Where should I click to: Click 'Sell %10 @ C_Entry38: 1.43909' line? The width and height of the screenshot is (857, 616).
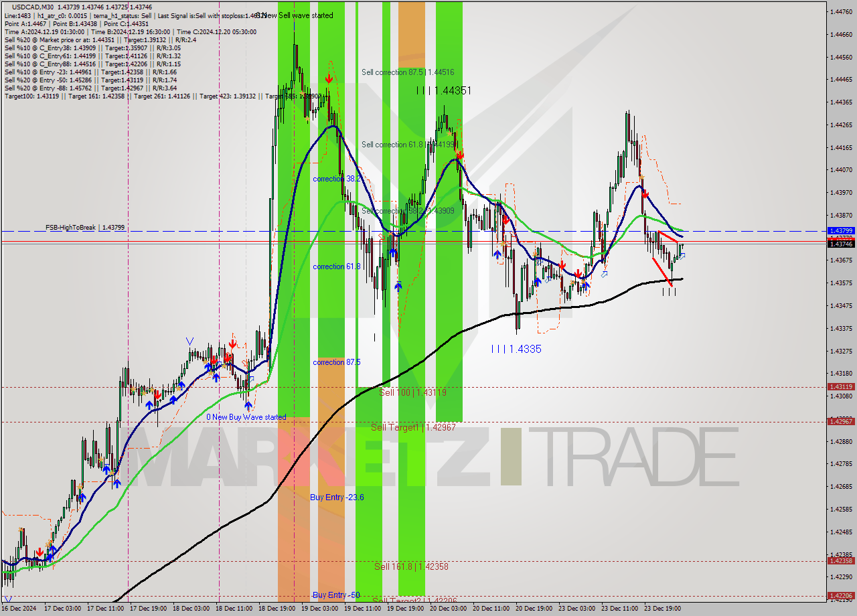pyautogui.click(x=92, y=48)
